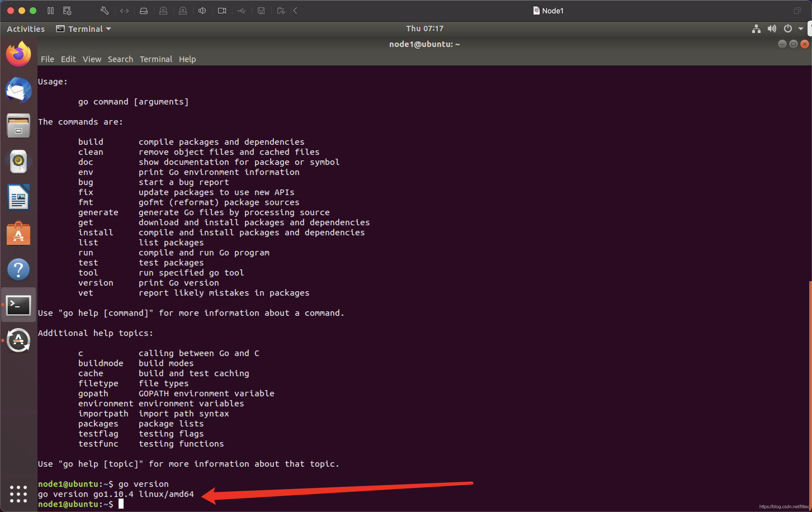The width and height of the screenshot is (812, 512).
Task: Minimize the node1@ubuntu terminal window
Action: click(782, 44)
